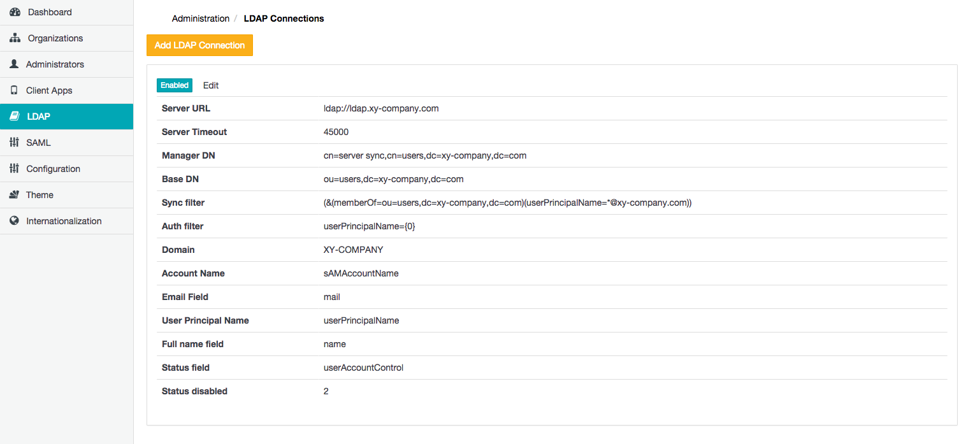Go to the SAML section
980x444 pixels.
38,143
